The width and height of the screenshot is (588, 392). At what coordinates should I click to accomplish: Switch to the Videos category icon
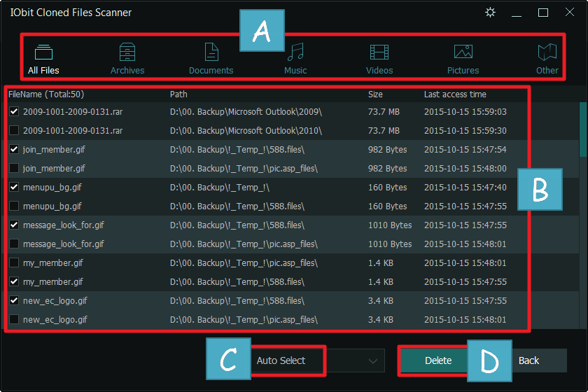(x=379, y=52)
